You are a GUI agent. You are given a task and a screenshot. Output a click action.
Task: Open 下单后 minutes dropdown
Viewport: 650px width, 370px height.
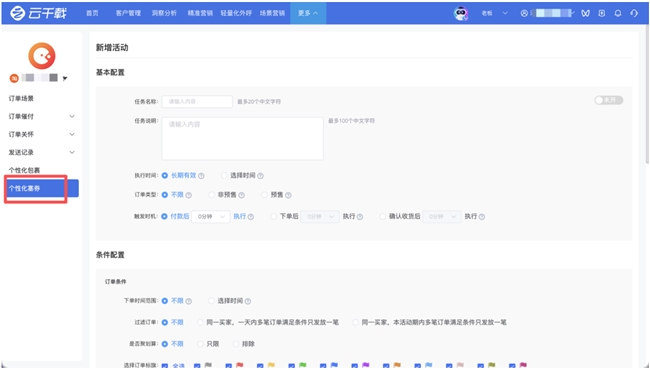pos(320,217)
